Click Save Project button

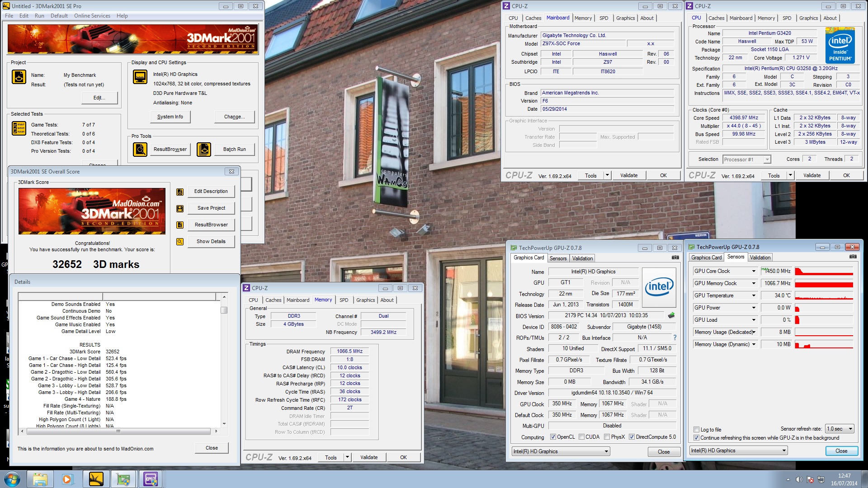211,208
